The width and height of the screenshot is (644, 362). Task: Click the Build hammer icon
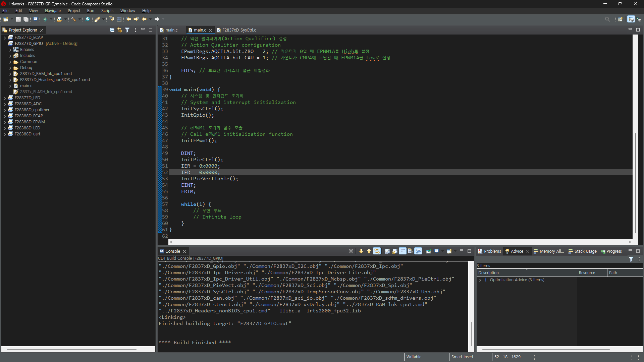(x=73, y=19)
